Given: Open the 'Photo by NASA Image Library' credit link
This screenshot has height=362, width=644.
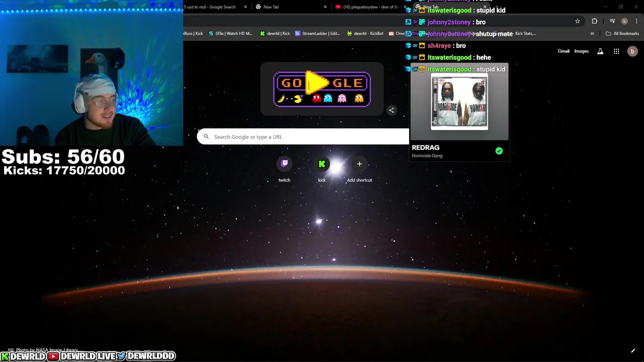Looking at the screenshot, I should point(46,350).
